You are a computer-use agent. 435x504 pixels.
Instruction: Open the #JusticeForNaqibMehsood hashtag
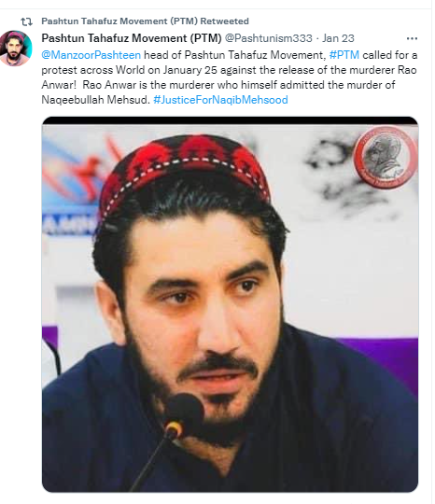click(220, 100)
